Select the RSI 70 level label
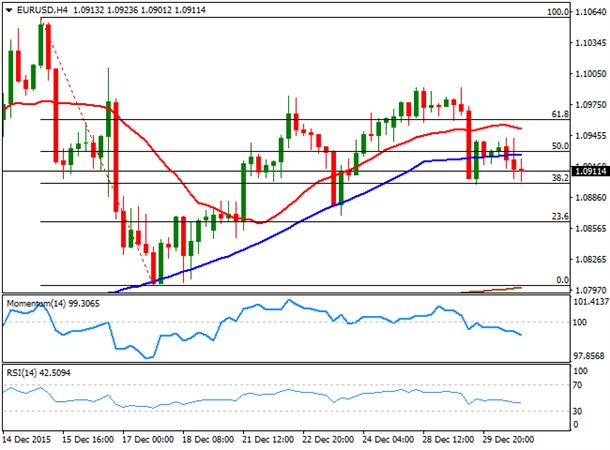The image size is (610, 450). point(578,385)
